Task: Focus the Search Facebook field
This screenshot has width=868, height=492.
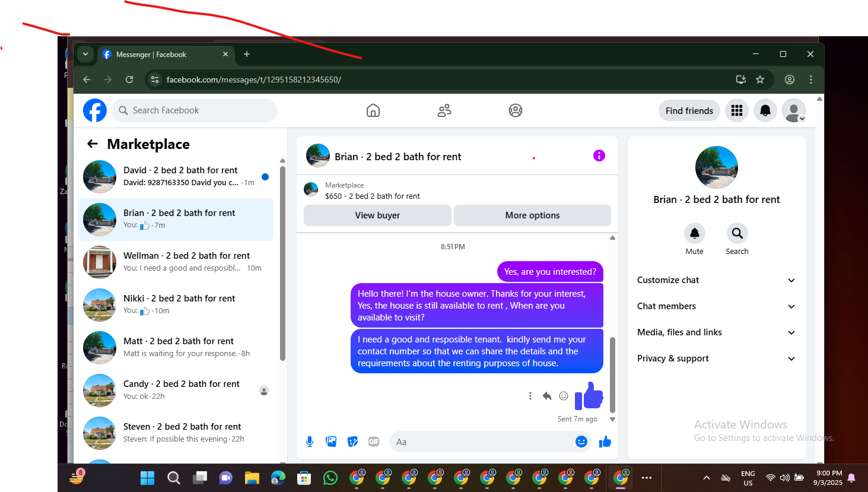Action: [195, 110]
